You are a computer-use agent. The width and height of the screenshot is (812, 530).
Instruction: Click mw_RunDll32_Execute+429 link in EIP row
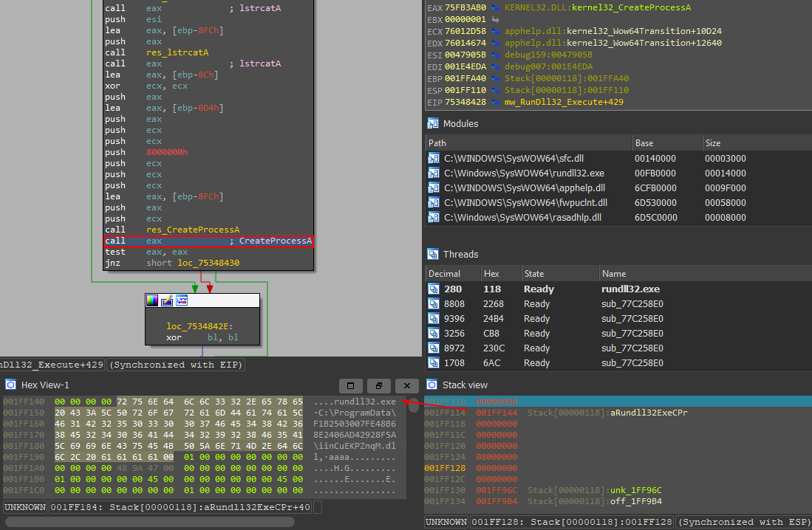coord(564,103)
